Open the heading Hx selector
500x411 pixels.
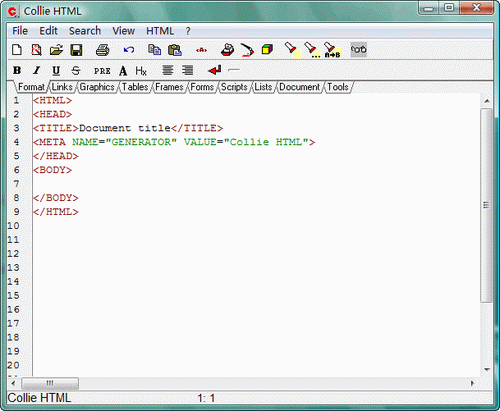coord(141,71)
